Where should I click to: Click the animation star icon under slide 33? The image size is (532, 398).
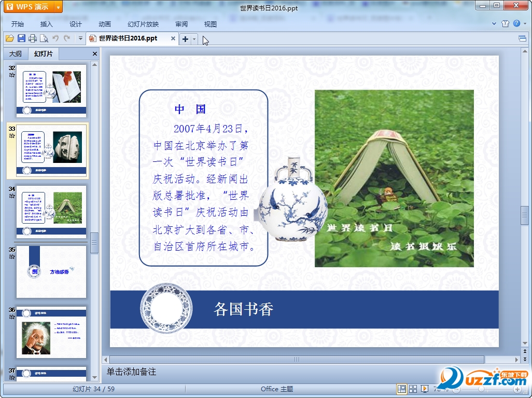(x=12, y=135)
